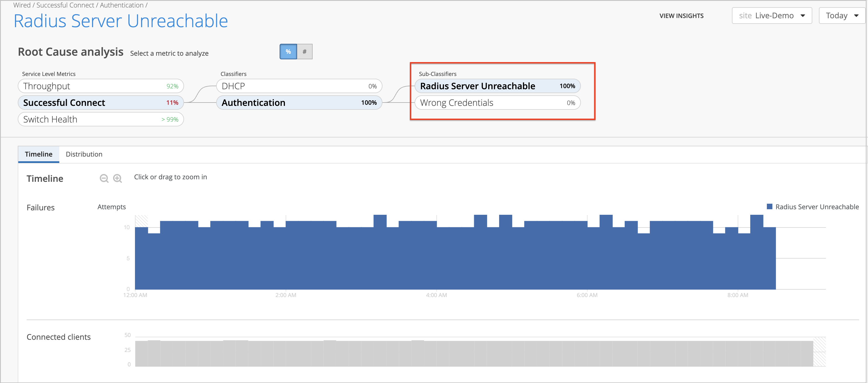Toggle the percent view button
This screenshot has height=383, width=868.
coord(288,52)
